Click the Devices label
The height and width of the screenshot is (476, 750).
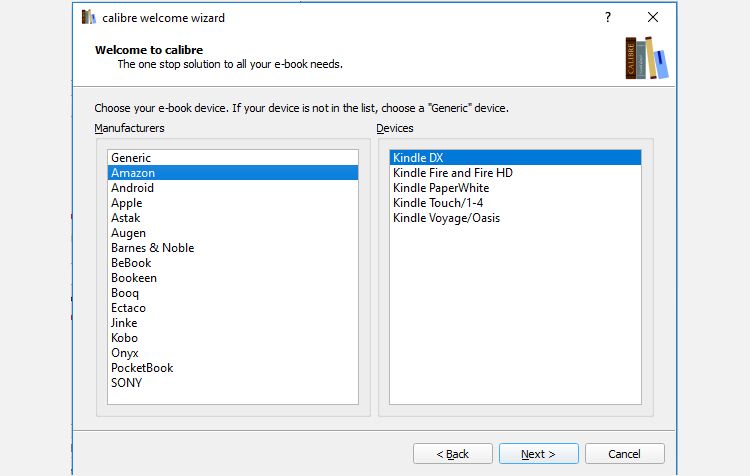[x=395, y=128]
